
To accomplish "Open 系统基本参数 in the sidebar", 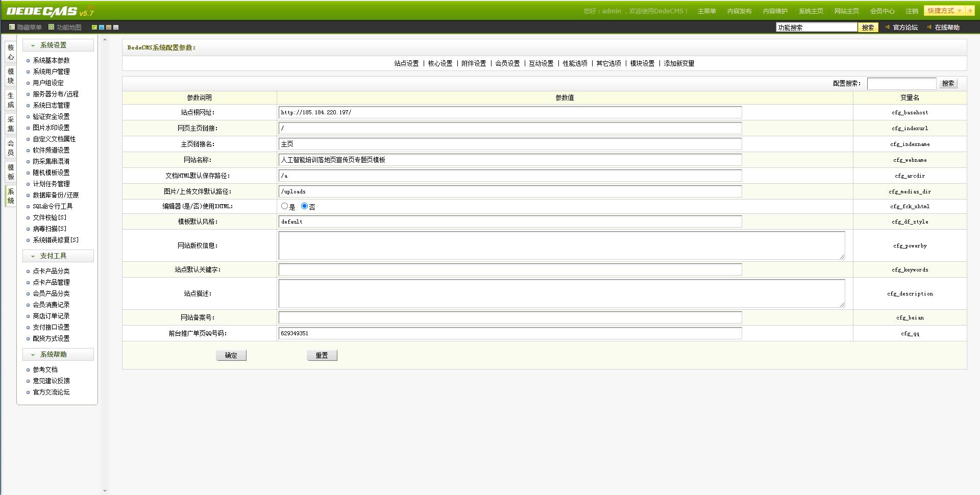I will (51, 60).
